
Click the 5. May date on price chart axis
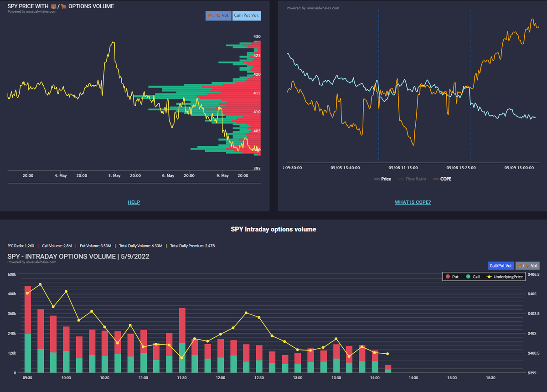point(114,175)
